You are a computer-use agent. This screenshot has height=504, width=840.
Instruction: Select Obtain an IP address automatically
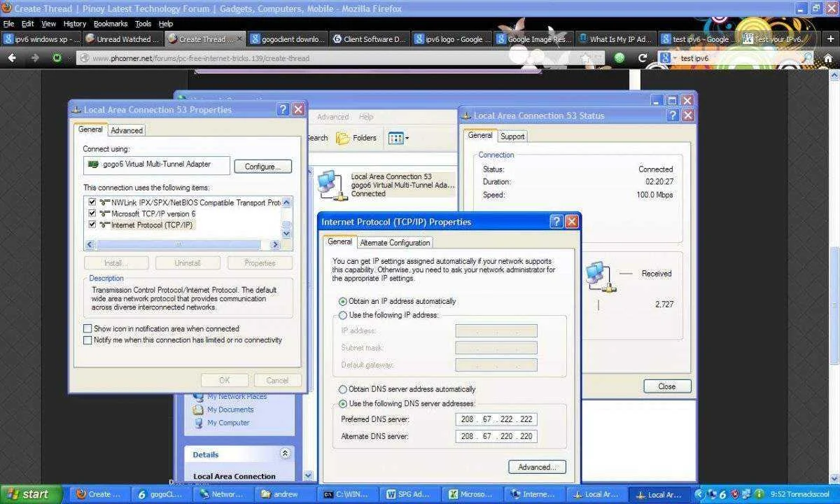click(343, 301)
